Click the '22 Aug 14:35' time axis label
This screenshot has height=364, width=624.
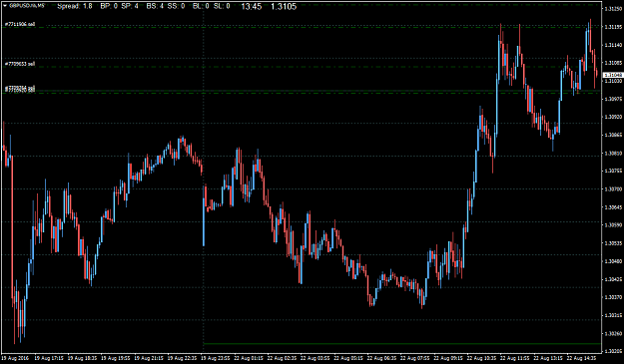[x=581, y=358]
